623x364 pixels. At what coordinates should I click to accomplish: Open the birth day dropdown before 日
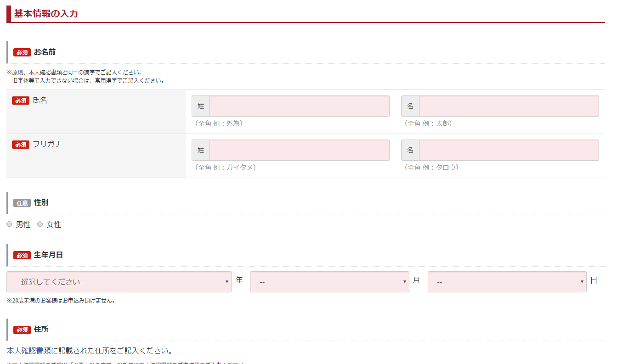click(507, 282)
